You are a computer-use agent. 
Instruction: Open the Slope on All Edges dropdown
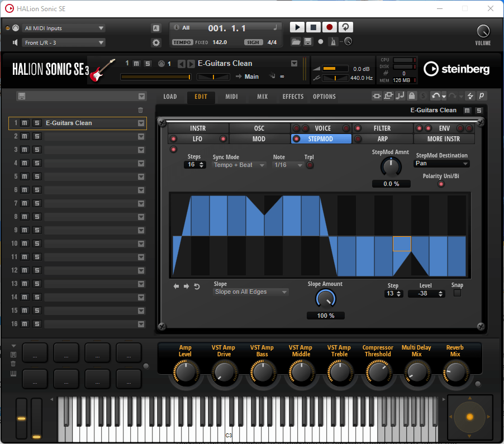[250, 292]
